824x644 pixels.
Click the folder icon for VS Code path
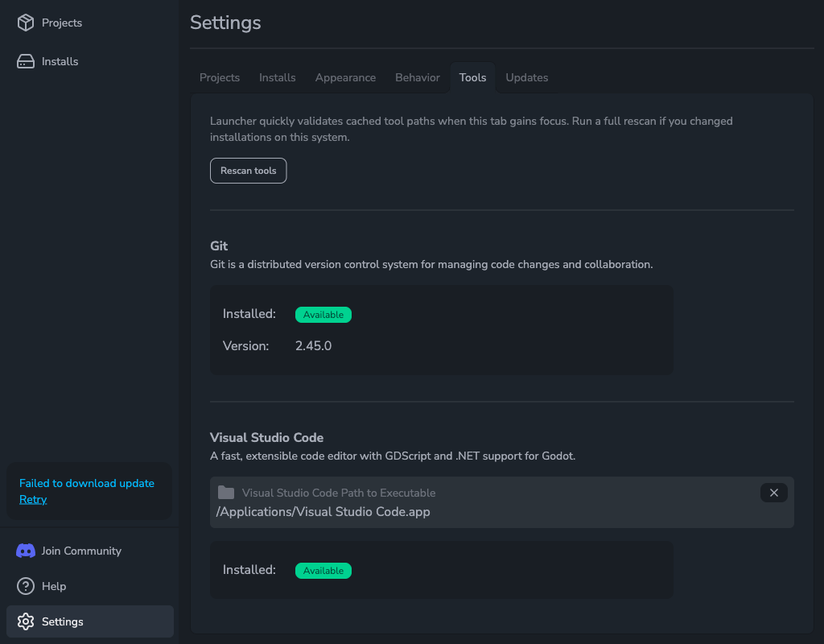click(226, 493)
